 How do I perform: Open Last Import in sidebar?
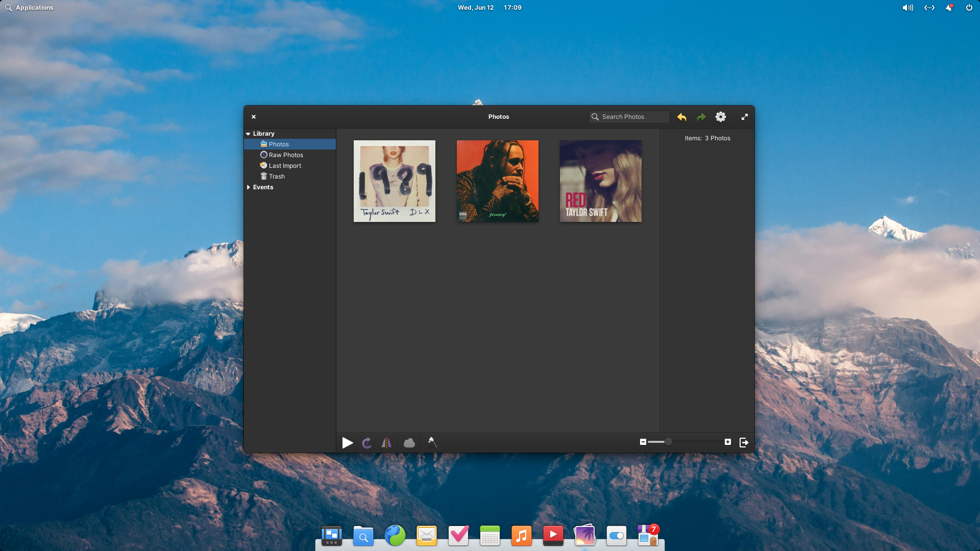coord(285,166)
